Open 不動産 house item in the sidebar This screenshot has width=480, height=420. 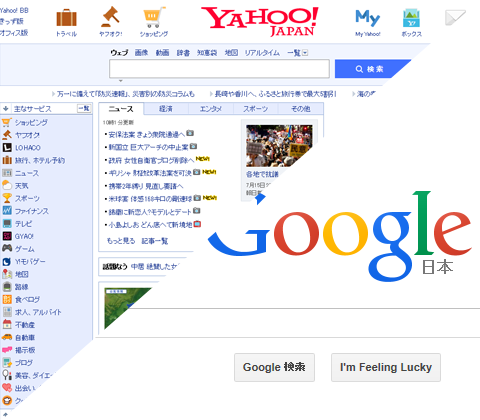click(x=25, y=325)
